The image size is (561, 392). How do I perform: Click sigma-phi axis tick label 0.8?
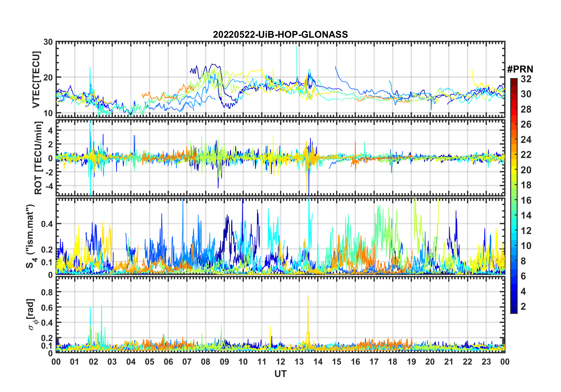pos(47,292)
